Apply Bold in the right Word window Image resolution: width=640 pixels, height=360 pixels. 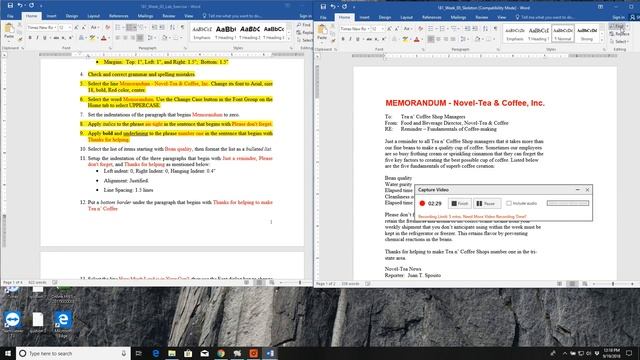coord(343,39)
